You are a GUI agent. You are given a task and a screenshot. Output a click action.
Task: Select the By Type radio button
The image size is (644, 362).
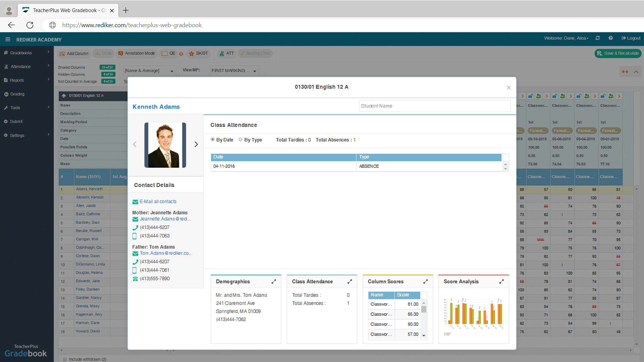click(x=240, y=139)
